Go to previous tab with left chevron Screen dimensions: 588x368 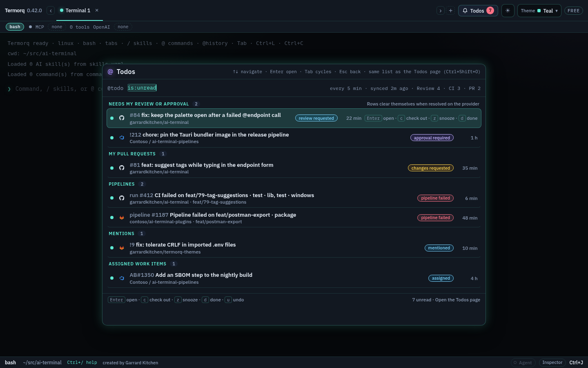tap(51, 11)
